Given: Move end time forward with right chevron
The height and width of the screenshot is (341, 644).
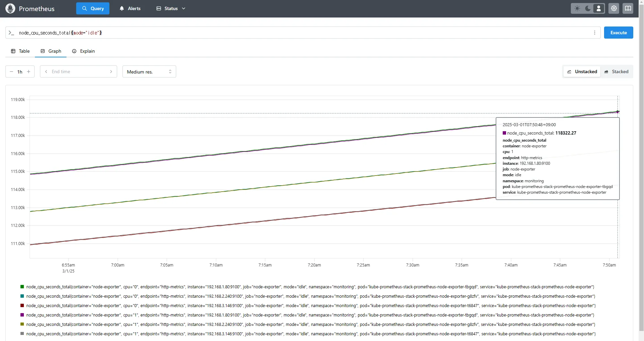Looking at the screenshot, I should pyautogui.click(x=111, y=71).
